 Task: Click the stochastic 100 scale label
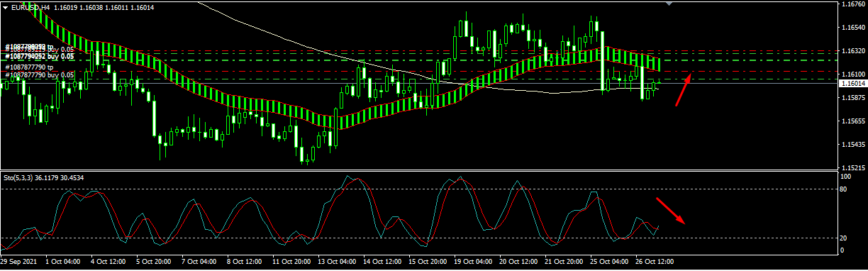click(x=845, y=175)
